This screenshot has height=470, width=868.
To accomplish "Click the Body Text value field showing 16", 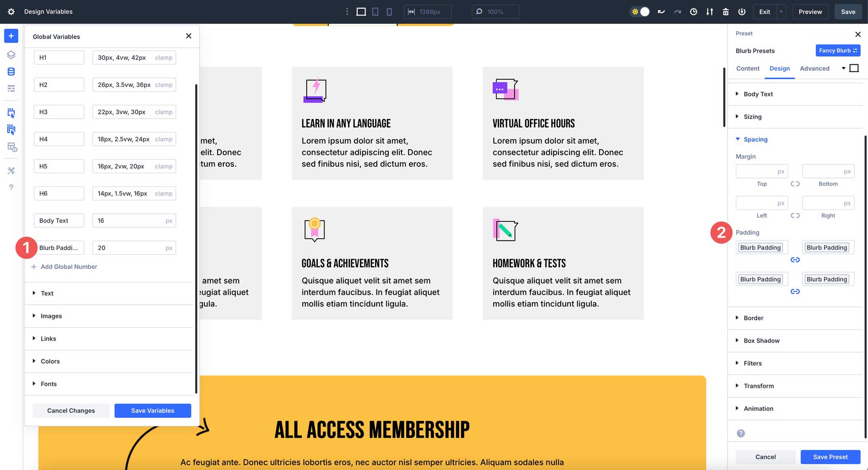I will [134, 221].
